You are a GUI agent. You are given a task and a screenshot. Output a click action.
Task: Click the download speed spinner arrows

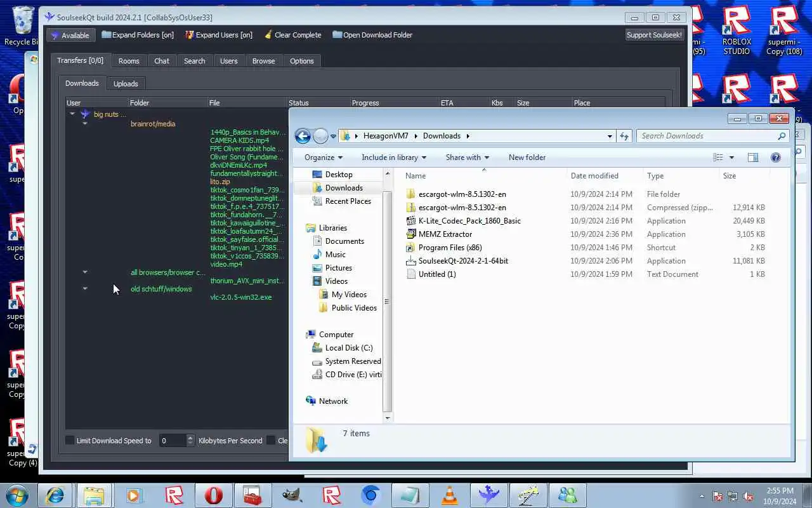(x=190, y=440)
